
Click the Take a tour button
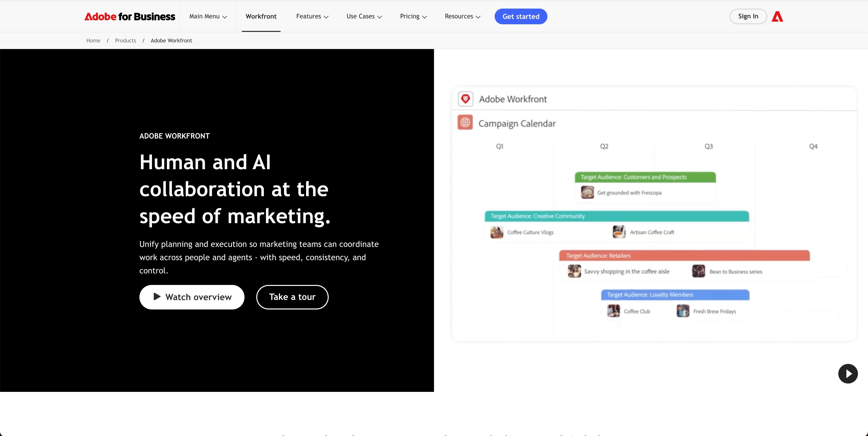[292, 297]
